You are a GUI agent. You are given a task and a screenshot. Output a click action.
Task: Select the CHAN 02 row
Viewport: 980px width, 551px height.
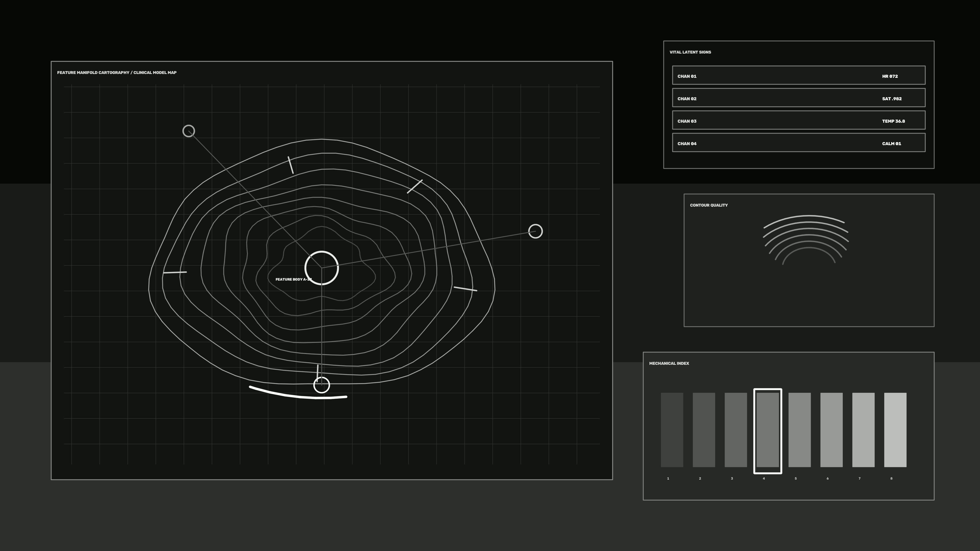click(799, 98)
